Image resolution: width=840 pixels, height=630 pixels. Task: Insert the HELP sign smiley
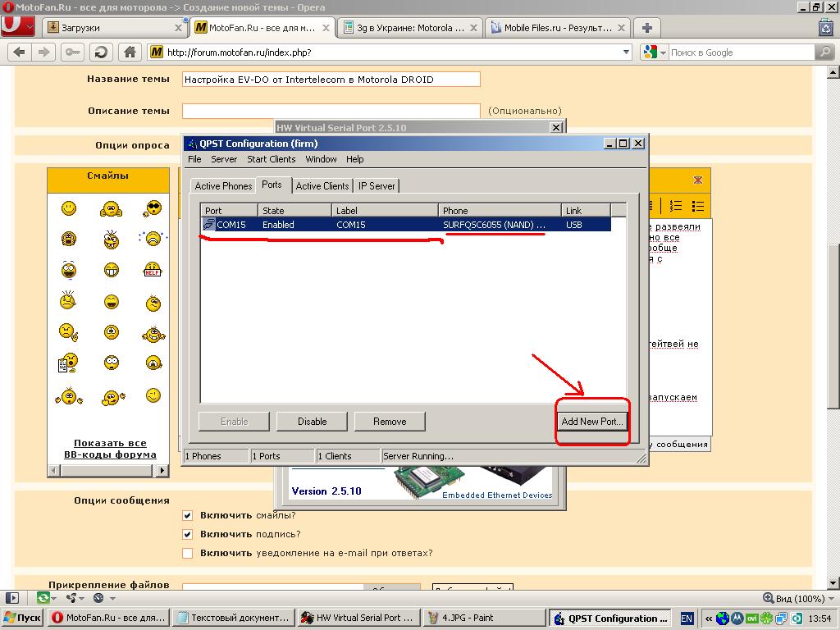click(153, 269)
